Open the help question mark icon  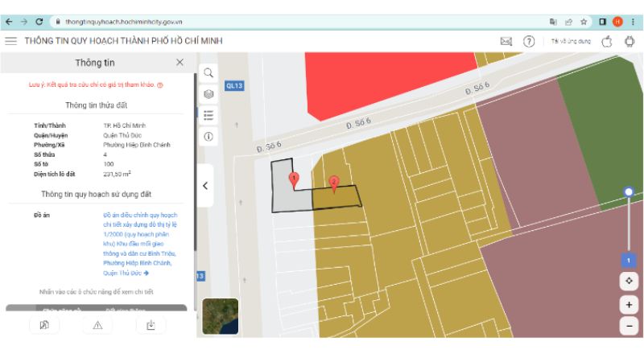click(529, 41)
